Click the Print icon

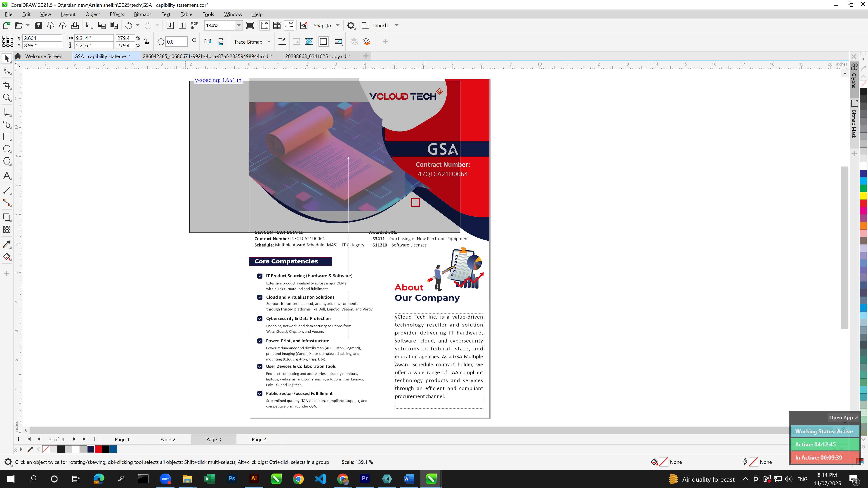(x=75, y=25)
